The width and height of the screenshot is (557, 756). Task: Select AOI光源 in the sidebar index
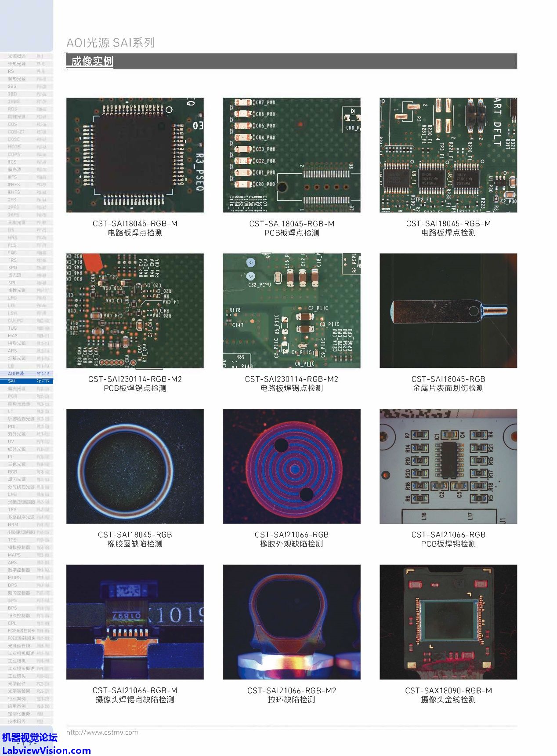click(16, 374)
